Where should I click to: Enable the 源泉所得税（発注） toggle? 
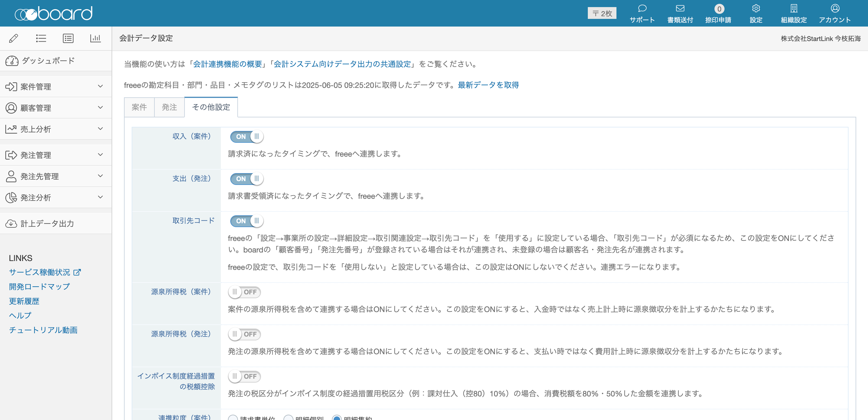click(x=245, y=334)
